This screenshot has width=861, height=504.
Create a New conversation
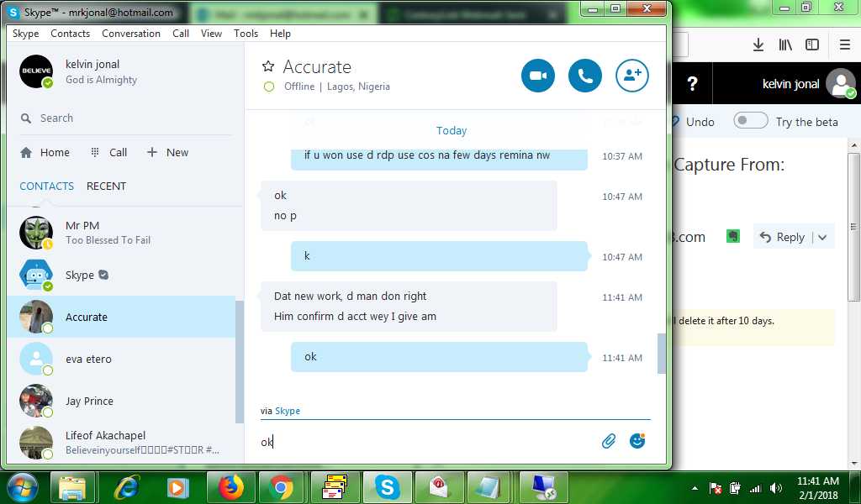tap(167, 153)
